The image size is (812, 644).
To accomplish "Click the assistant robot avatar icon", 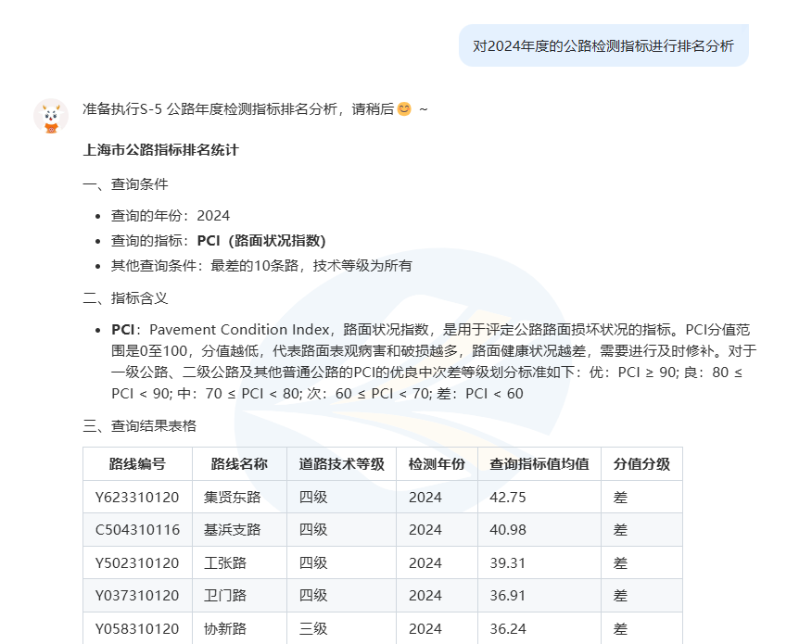I will point(51,117).
